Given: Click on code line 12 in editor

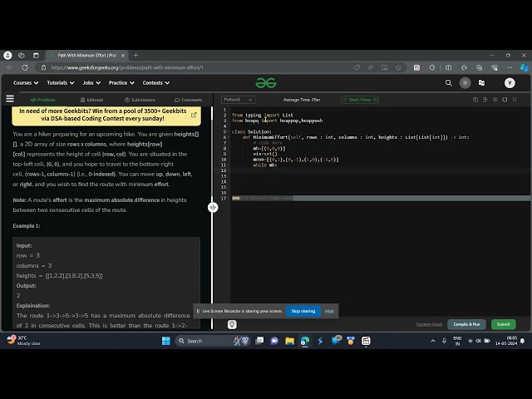Looking at the screenshot, I should pyautogui.click(x=380, y=170).
